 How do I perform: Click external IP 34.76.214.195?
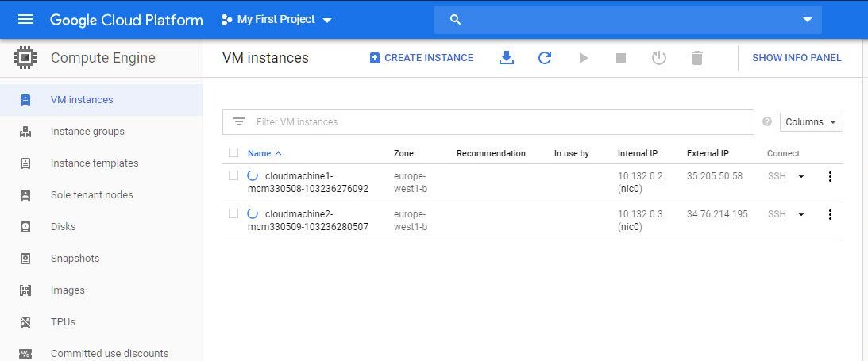click(717, 214)
